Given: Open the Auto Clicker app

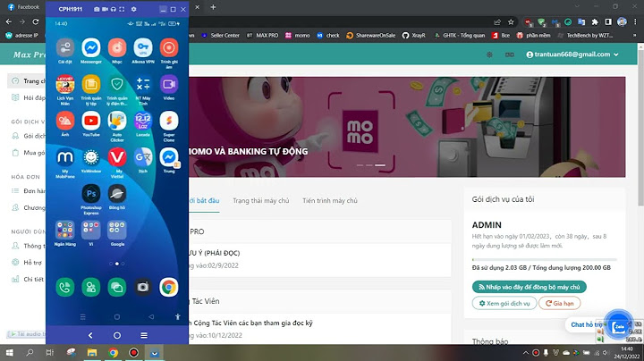Looking at the screenshot, I should (x=117, y=121).
